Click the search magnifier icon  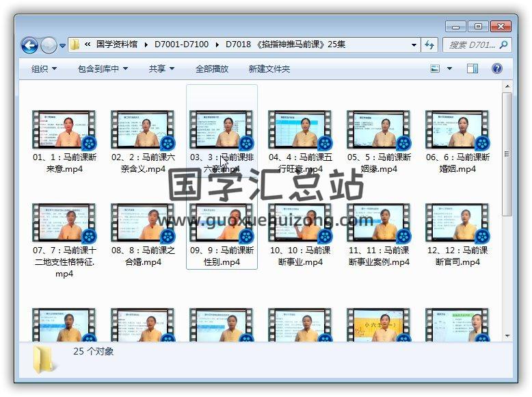[x=504, y=44]
